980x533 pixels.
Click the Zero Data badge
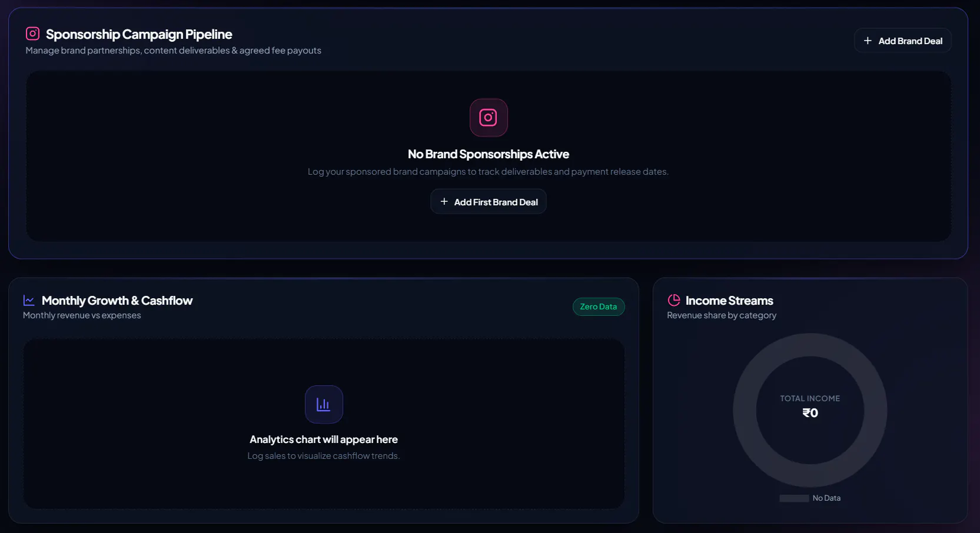point(599,307)
